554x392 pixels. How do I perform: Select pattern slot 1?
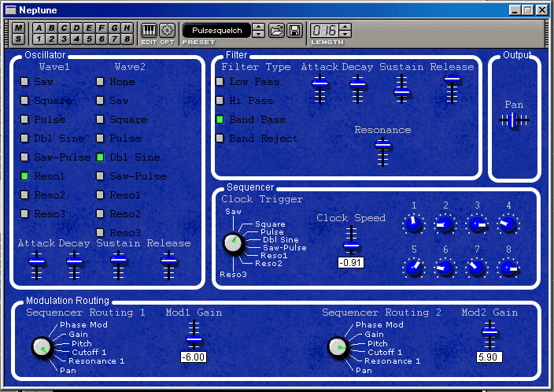pyautogui.click(x=39, y=39)
